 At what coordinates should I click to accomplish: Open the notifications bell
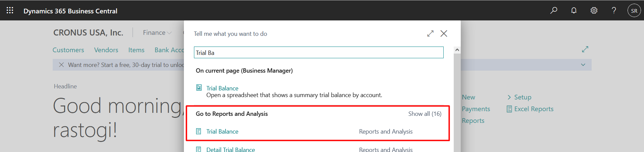[574, 10]
